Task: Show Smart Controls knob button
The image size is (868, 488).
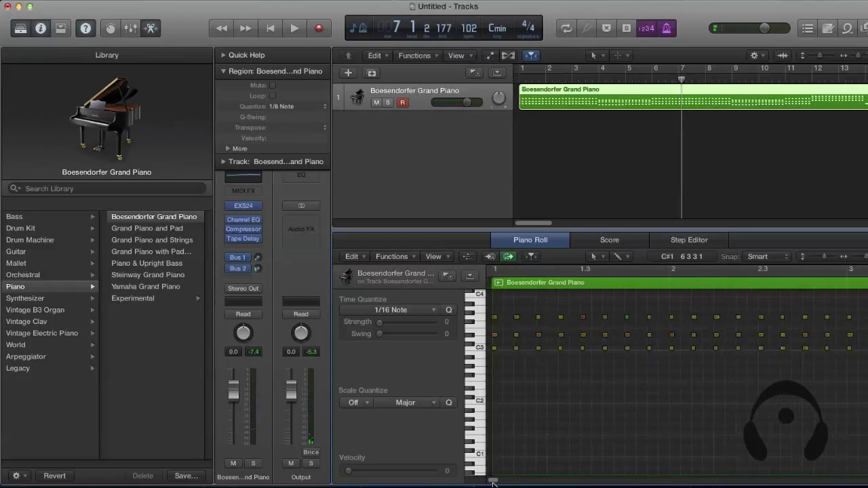Action: 111,28
